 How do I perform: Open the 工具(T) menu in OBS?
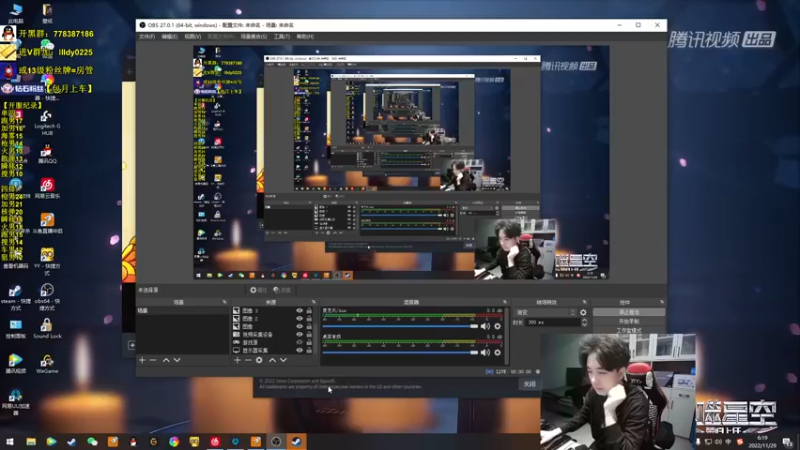pos(282,37)
